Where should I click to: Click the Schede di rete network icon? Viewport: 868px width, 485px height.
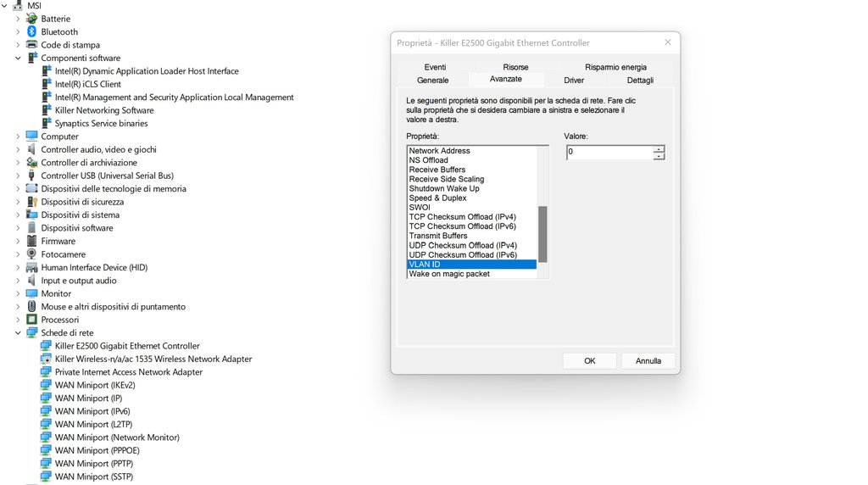point(31,332)
